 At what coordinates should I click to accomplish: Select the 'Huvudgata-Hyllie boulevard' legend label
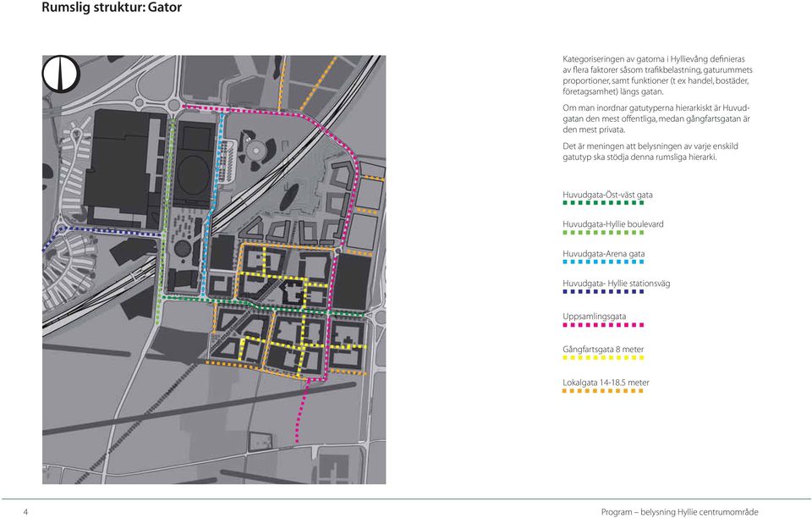tap(612, 224)
